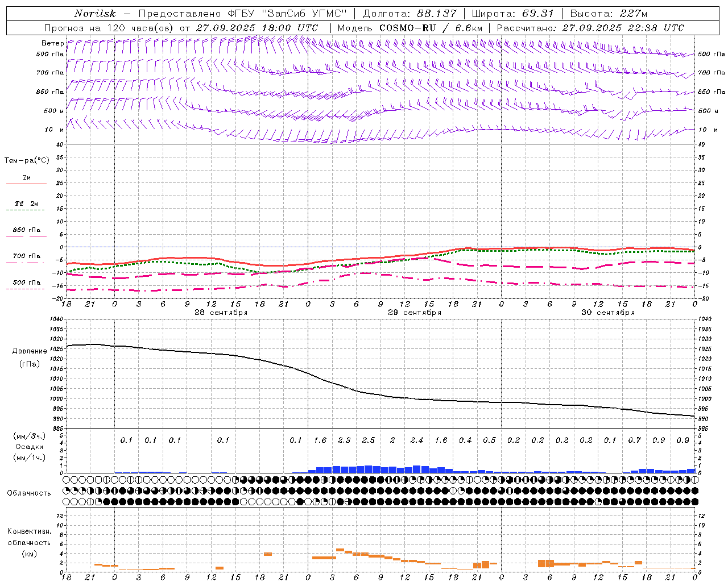Click the 29 сентября date label
The width and height of the screenshot is (728, 582).
[415, 313]
